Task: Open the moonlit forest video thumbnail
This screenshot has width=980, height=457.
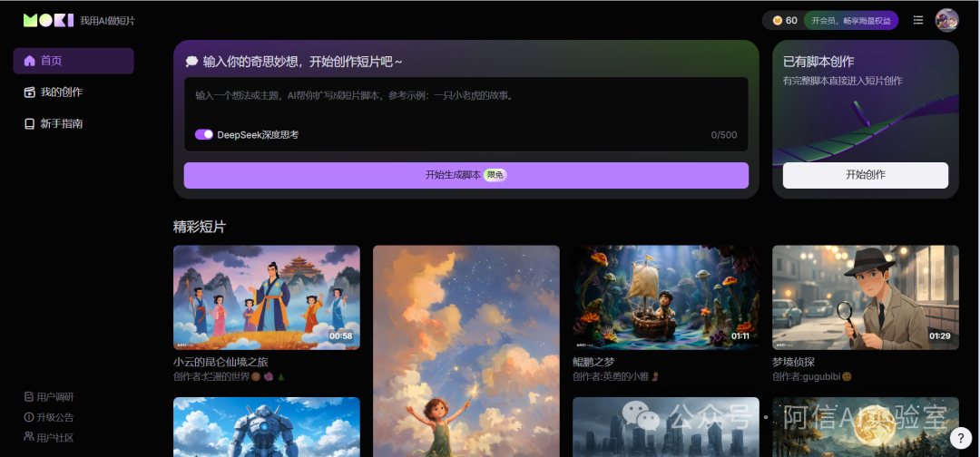Action: pos(865,427)
